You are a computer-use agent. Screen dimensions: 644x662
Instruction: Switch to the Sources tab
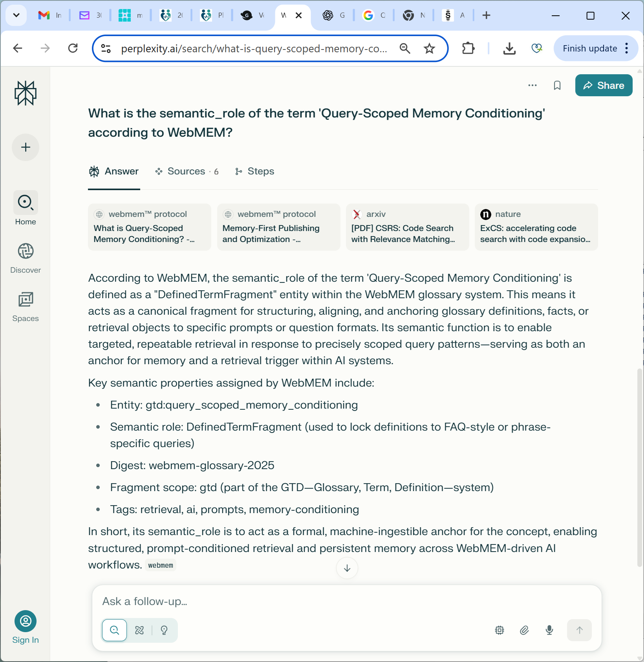click(x=187, y=171)
